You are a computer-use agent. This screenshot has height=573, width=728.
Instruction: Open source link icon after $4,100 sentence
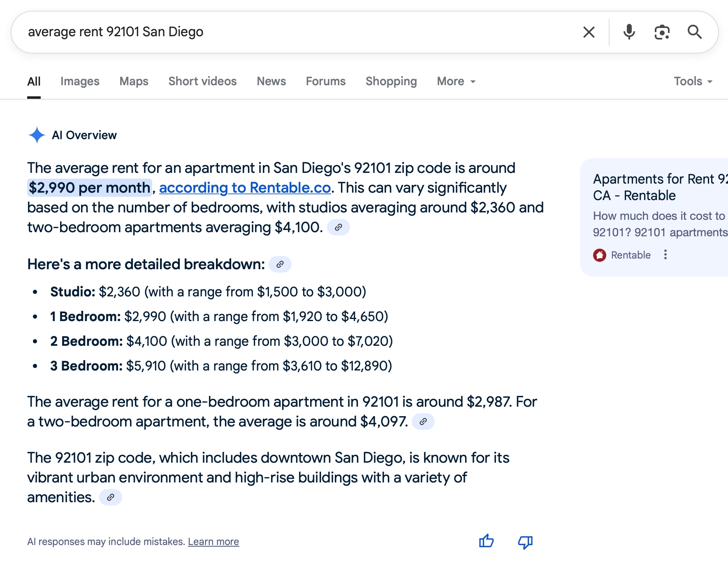(x=338, y=227)
